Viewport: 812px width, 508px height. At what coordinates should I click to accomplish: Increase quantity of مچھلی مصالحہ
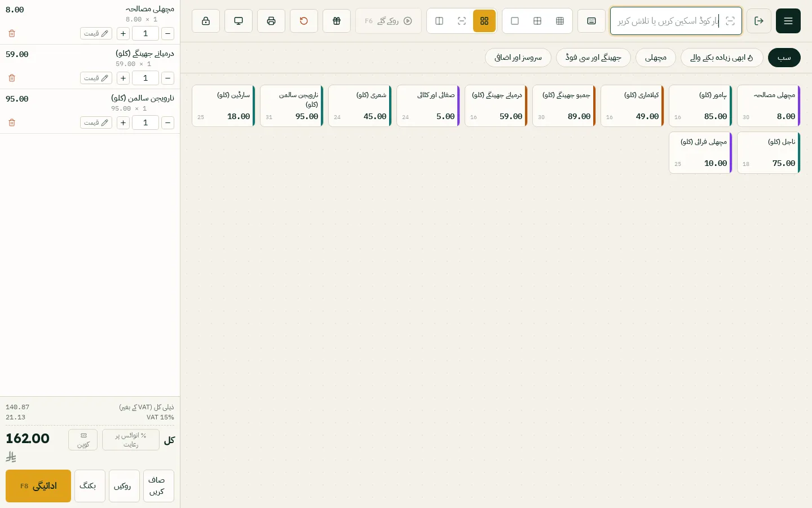[123, 33]
